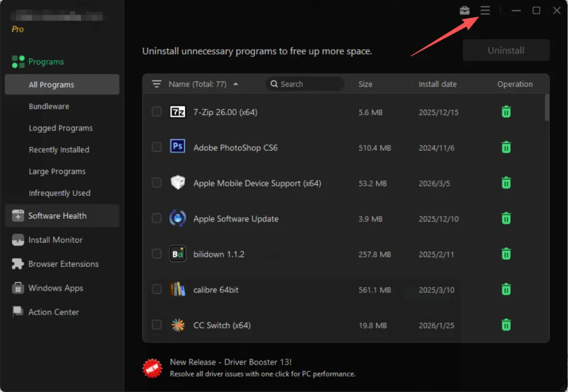Click the 257.8 MB size value
568x392 pixels.
[374, 254]
